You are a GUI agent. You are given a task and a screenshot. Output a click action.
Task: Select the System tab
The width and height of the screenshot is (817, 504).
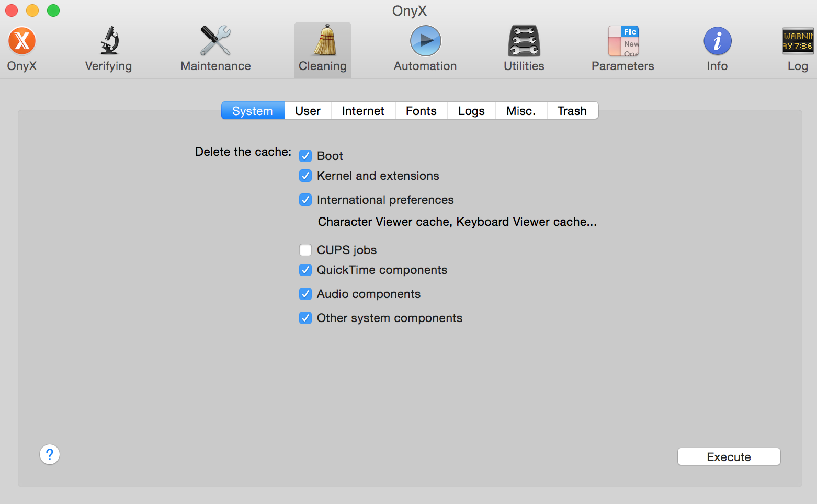(x=253, y=111)
